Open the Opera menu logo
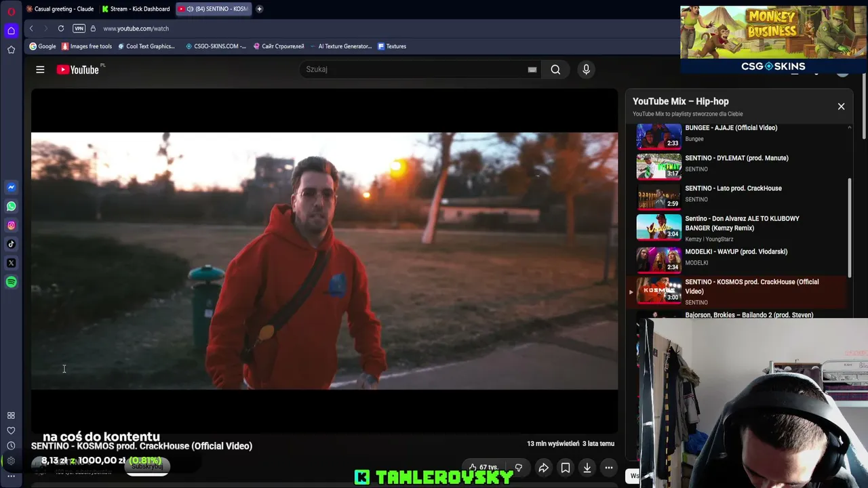The height and width of the screenshot is (488, 868). click(11, 11)
